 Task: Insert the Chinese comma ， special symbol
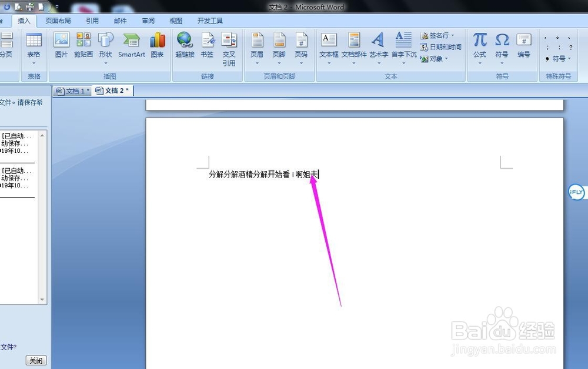[x=546, y=38]
